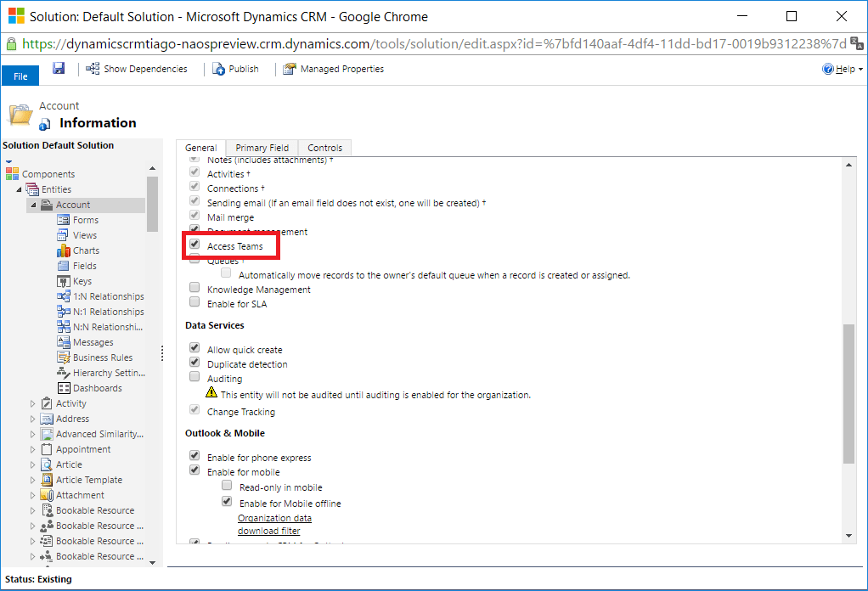Expand the Activity entity node
868x591 pixels.
click(x=34, y=403)
